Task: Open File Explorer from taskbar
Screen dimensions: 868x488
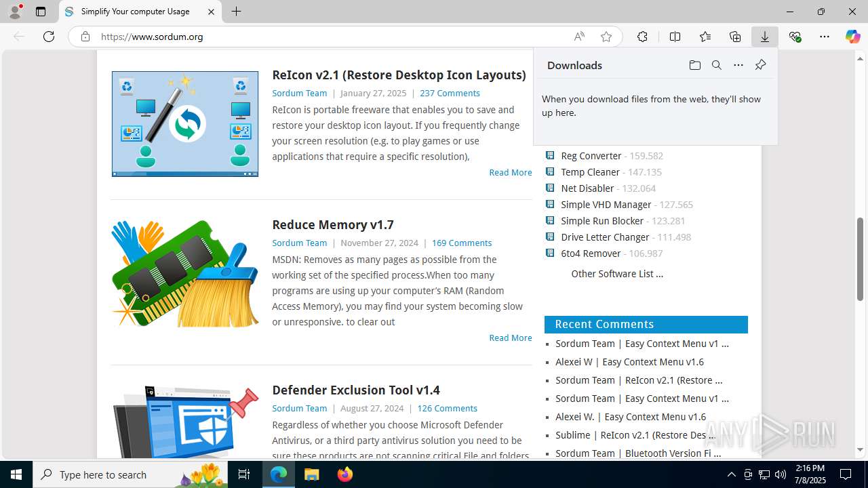Action: pos(311,474)
